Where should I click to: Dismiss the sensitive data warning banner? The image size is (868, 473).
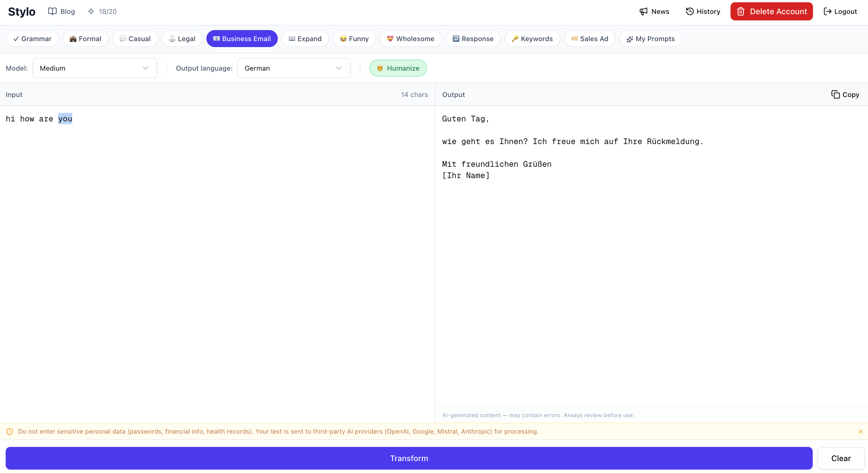860,432
